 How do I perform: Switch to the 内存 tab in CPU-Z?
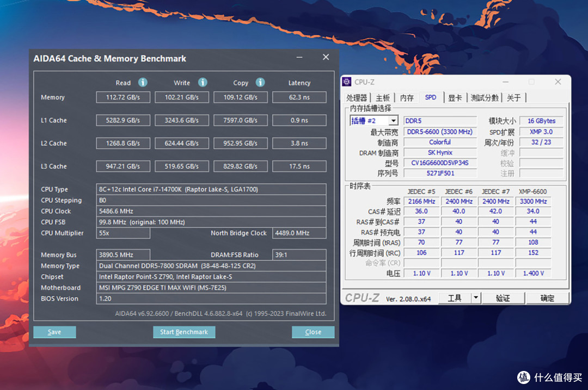click(407, 98)
